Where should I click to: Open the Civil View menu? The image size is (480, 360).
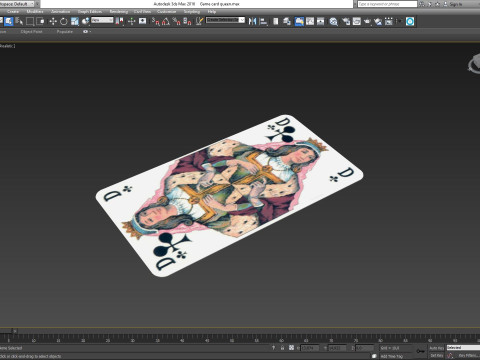[x=142, y=11]
